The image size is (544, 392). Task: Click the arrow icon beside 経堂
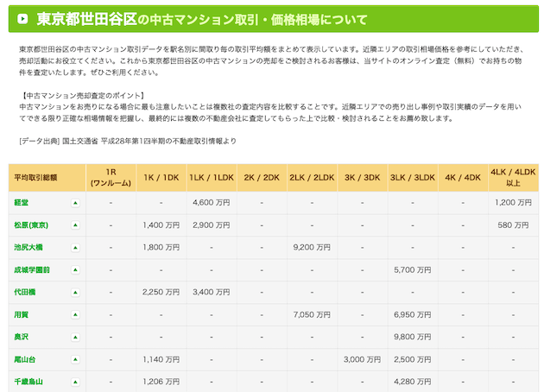(x=75, y=203)
